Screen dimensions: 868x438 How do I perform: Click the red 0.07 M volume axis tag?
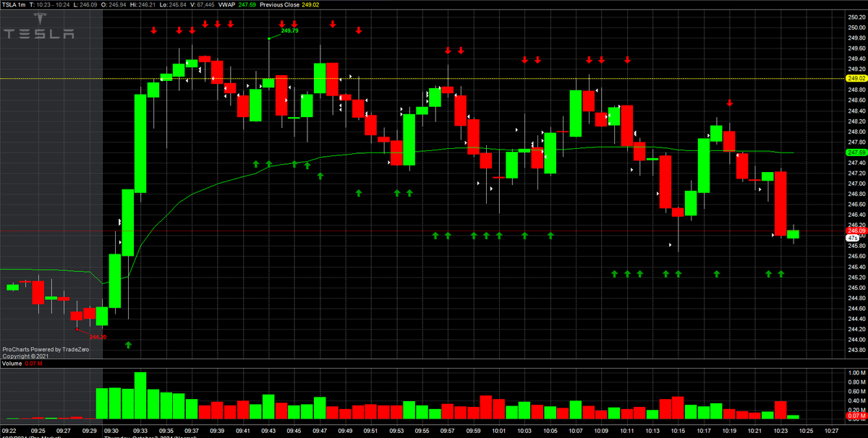[x=856, y=417]
